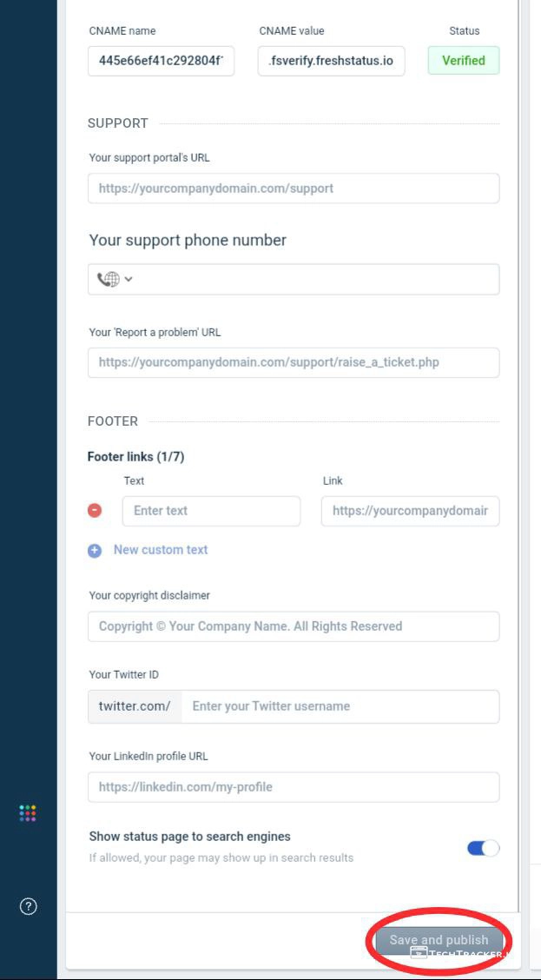Screen dimensions: 541x980
Task: Expand the phone country code dropdown arrow
Action: pos(129,279)
